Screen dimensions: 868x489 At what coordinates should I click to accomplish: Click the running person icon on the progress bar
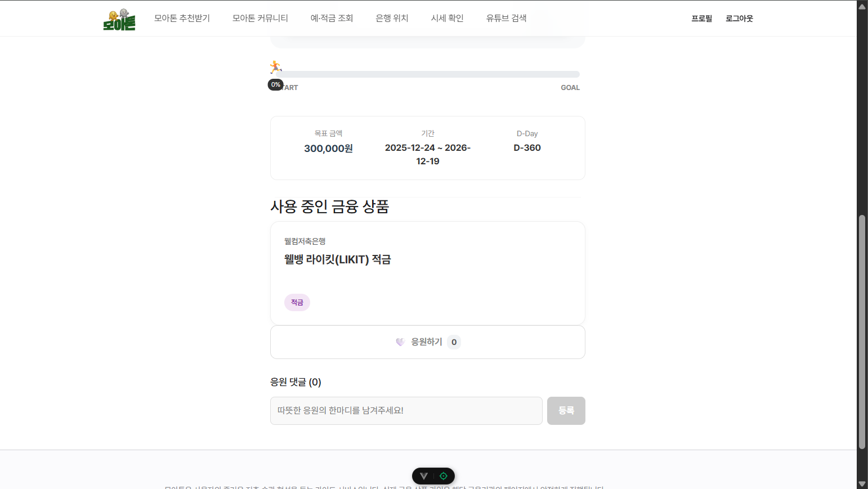pyautogui.click(x=275, y=67)
